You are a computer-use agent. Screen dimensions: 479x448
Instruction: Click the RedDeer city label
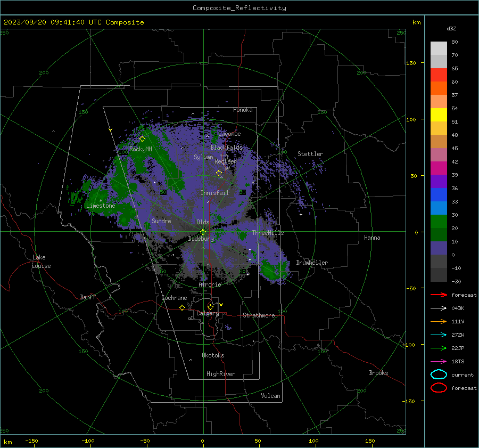click(x=226, y=161)
